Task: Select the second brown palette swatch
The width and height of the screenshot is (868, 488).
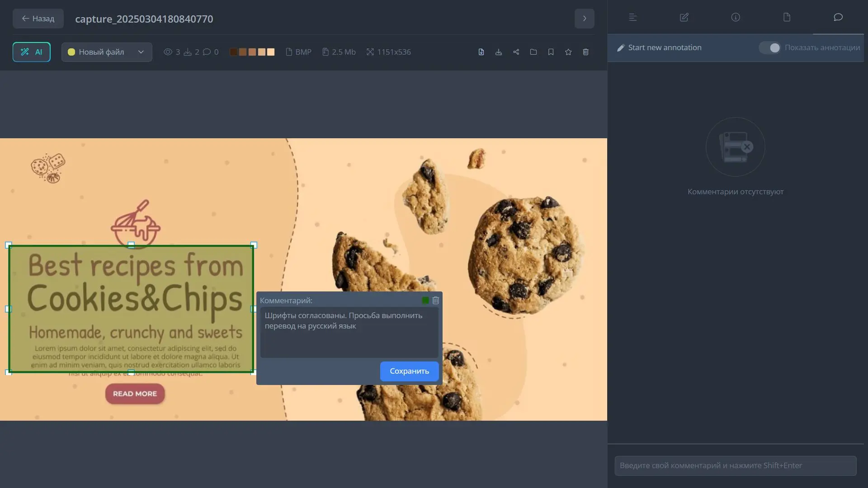Action: click(243, 52)
